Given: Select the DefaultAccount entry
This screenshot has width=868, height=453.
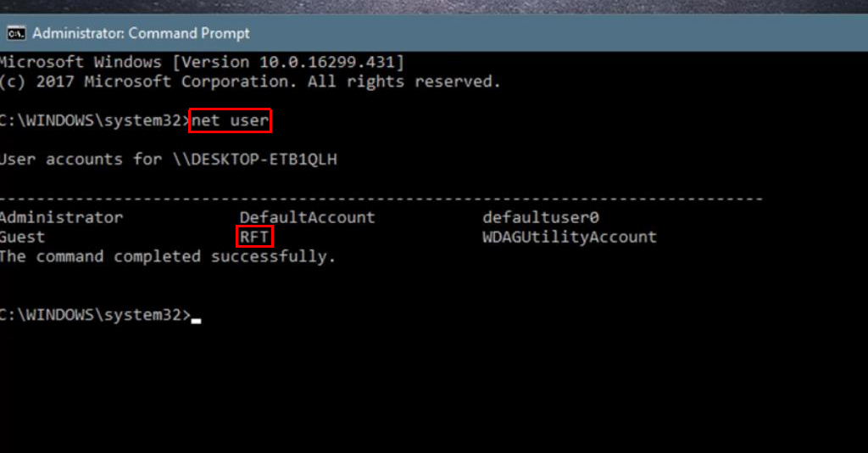Looking at the screenshot, I should click(307, 217).
